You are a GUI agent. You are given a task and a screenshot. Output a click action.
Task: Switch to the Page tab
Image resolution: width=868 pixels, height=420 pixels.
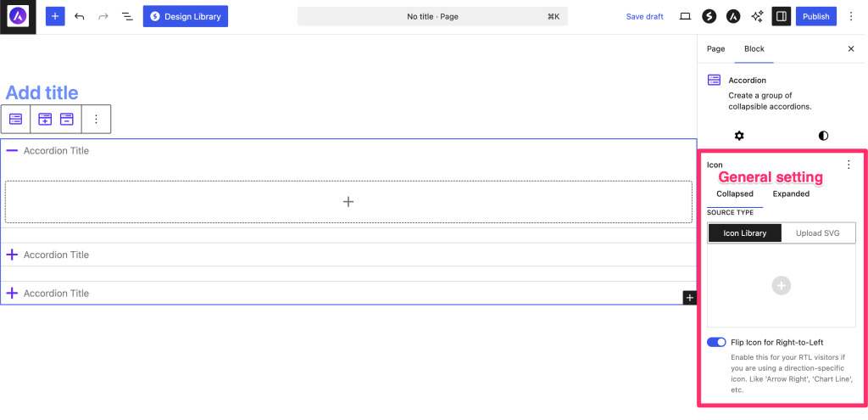point(716,49)
